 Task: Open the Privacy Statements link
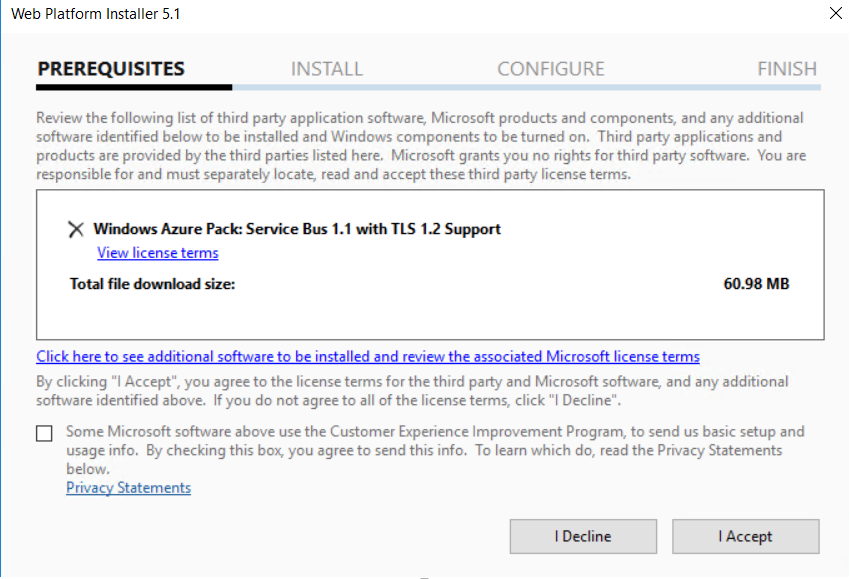pyautogui.click(x=128, y=488)
